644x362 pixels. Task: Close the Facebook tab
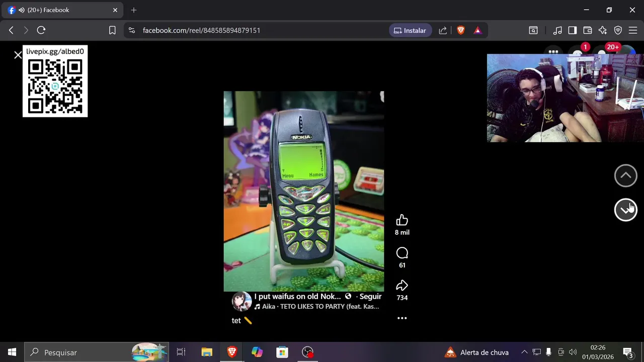tap(115, 10)
